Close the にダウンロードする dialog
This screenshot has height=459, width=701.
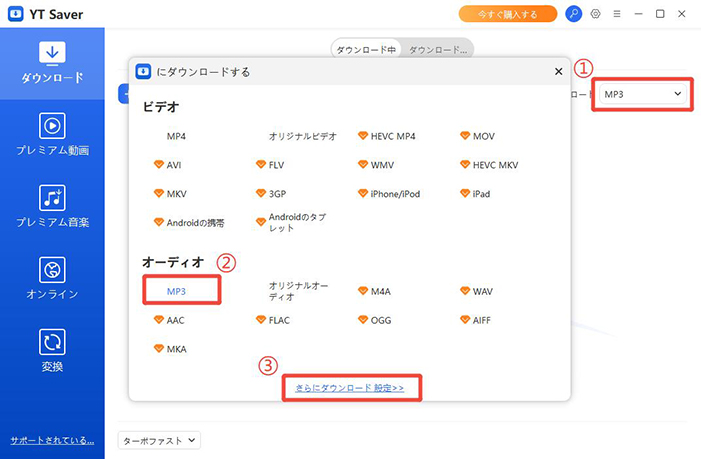pyautogui.click(x=558, y=72)
